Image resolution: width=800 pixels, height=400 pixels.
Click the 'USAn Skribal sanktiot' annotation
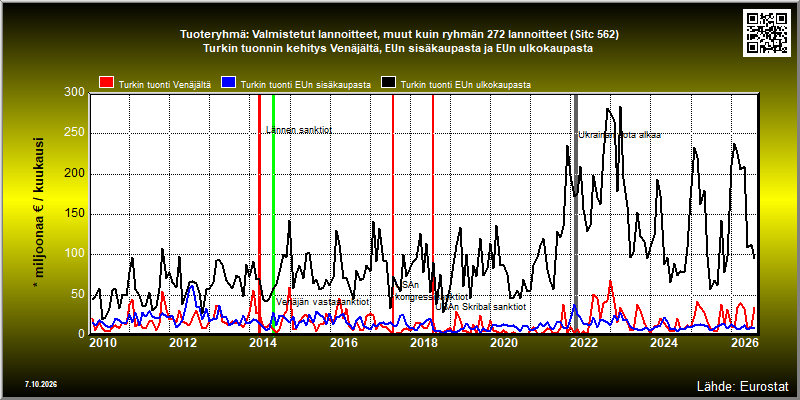tap(481, 307)
